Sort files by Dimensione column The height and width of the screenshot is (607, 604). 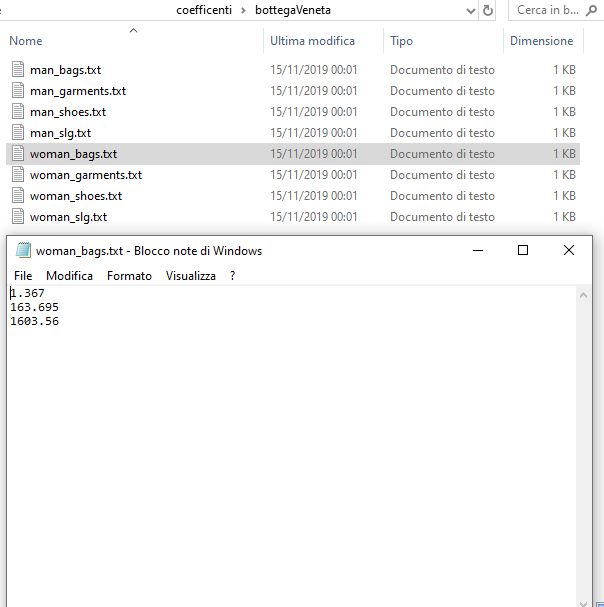coord(541,41)
